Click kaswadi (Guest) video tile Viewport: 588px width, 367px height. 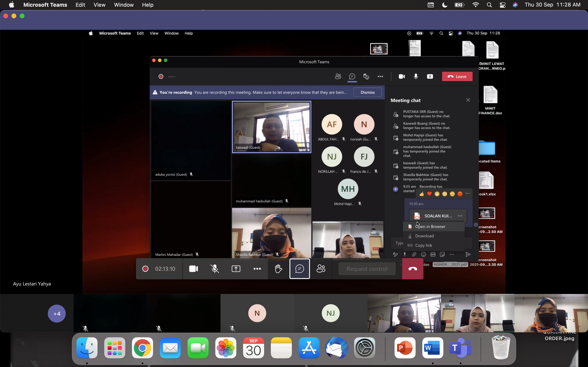pyautogui.click(x=271, y=127)
